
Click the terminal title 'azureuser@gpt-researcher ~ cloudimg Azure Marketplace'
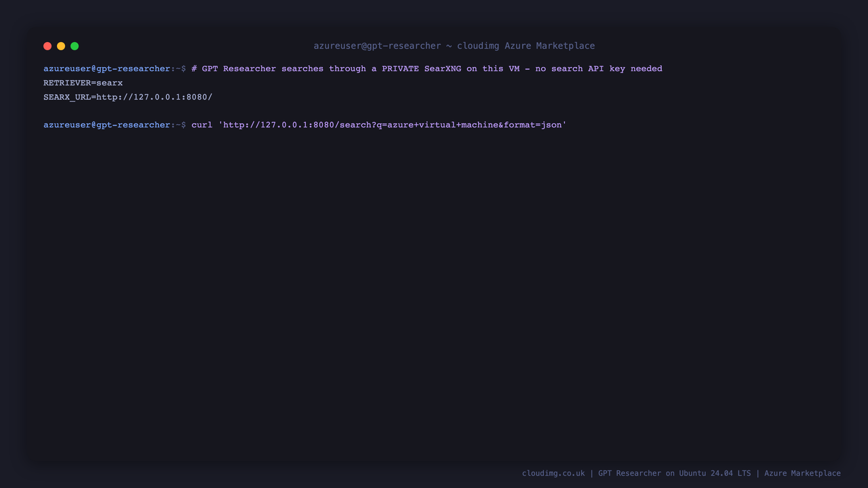[454, 46]
